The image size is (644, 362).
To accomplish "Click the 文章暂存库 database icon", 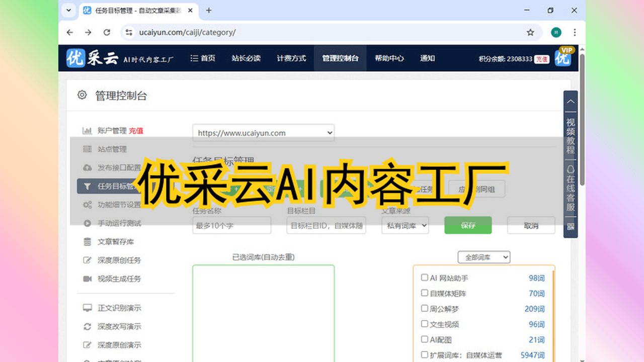I will coord(87,242).
